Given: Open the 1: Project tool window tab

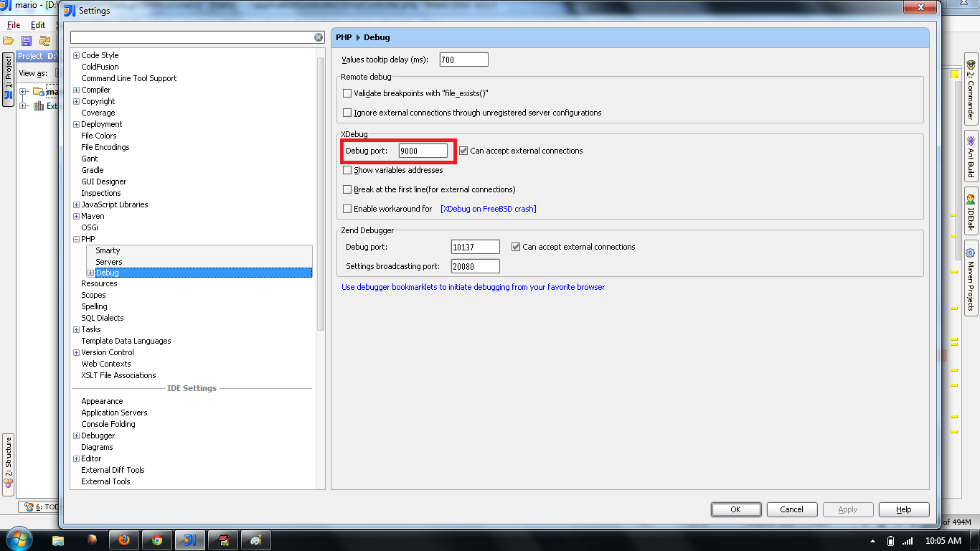Looking at the screenshot, I should (8, 80).
